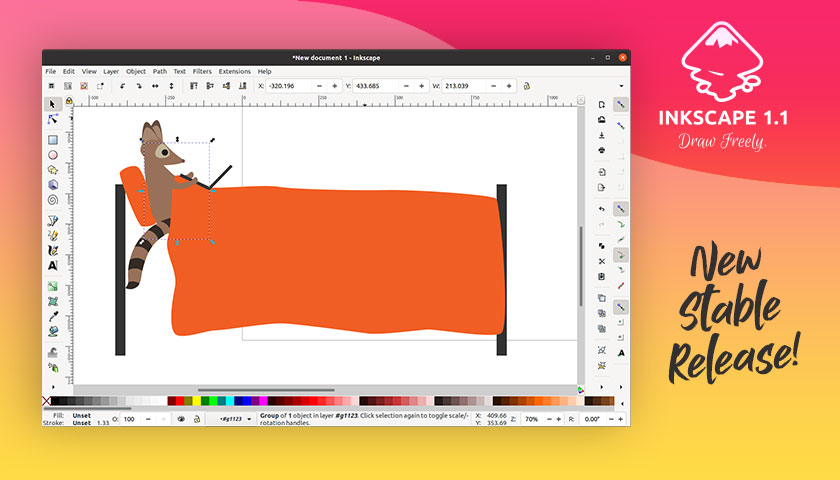Image resolution: width=840 pixels, height=480 pixels.
Task: Flip selection horizontally
Action: [x=155, y=86]
